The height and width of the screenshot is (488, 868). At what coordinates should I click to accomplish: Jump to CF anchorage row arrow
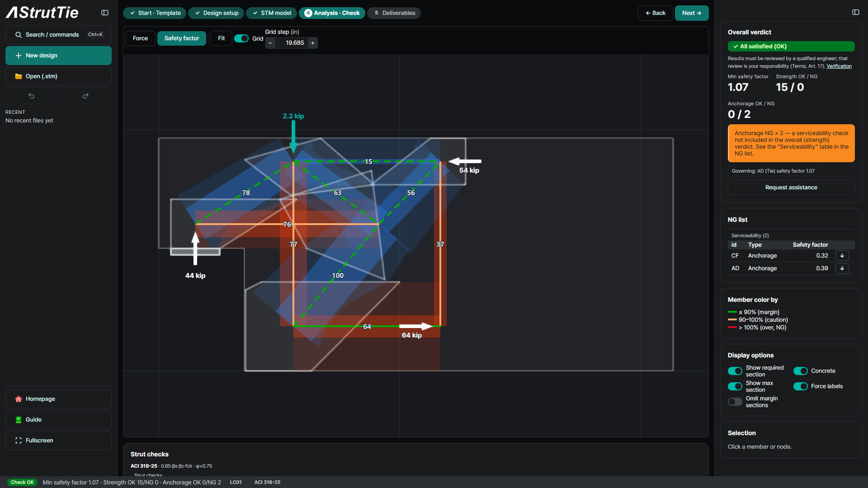click(842, 256)
